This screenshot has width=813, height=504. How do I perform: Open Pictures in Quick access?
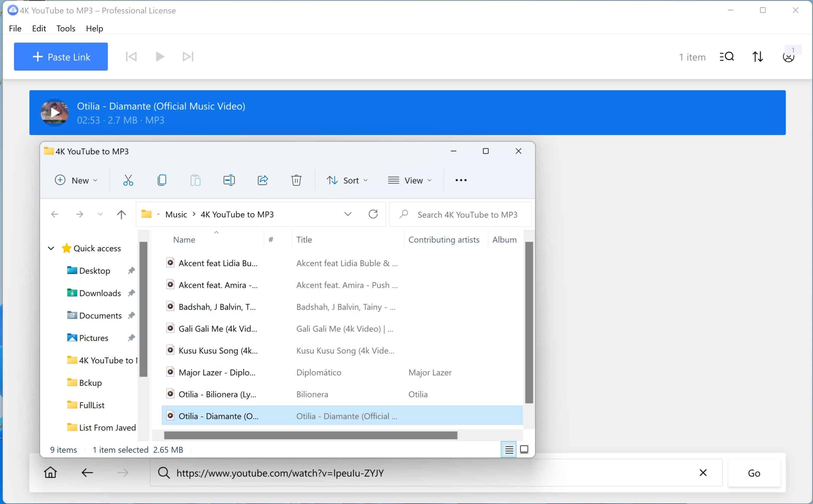pyautogui.click(x=94, y=338)
